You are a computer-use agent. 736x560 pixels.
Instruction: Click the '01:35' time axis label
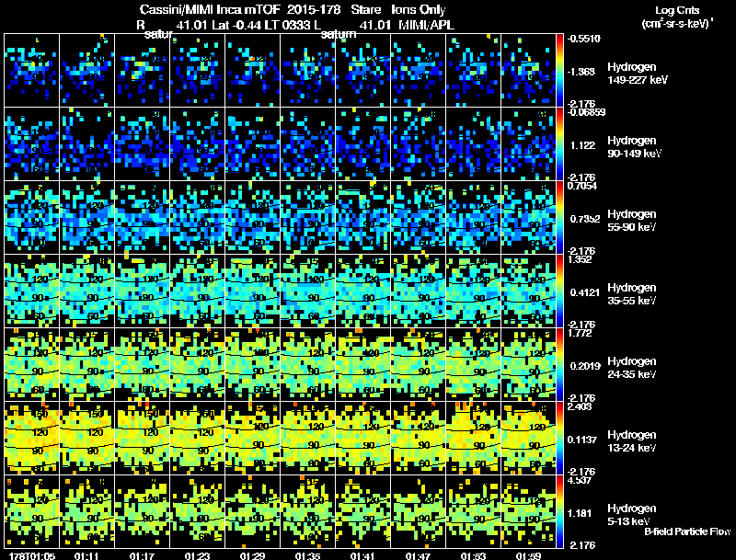coord(307,555)
